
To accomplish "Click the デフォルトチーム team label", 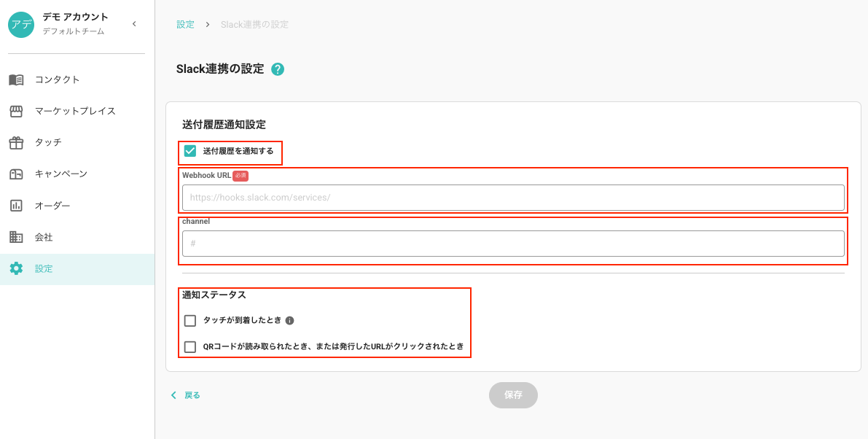I will [x=74, y=31].
